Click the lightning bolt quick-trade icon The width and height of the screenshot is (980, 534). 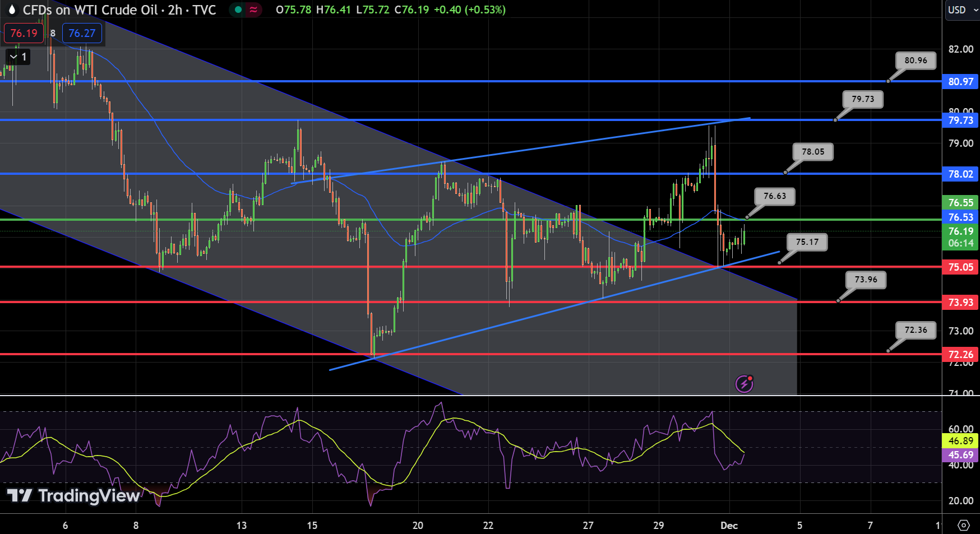(745, 384)
